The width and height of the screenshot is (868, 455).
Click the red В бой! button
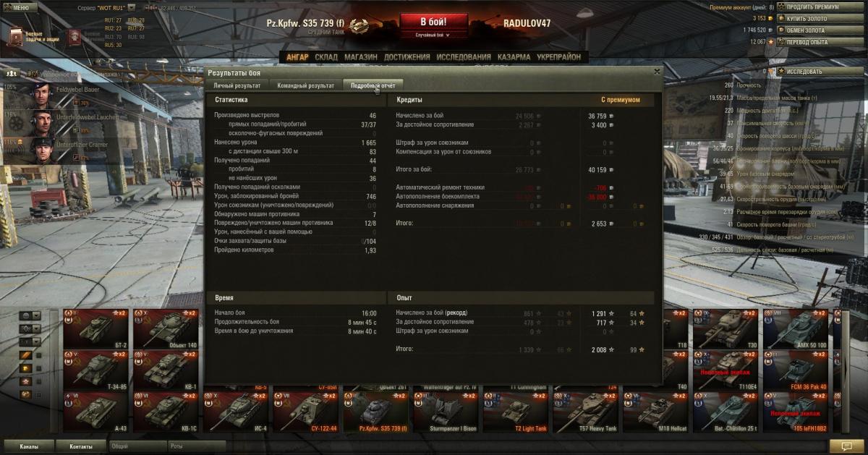[433, 22]
